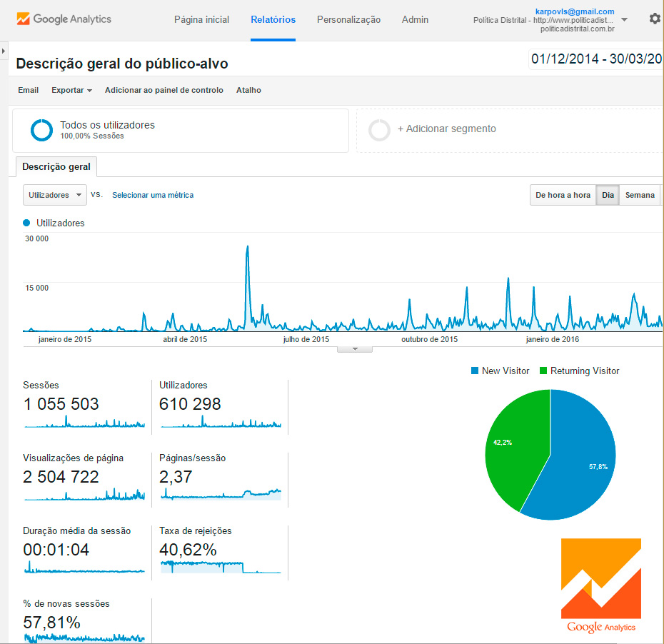
Task: Click the Google Analytics logo icon
Action: (x=23, y=19)
